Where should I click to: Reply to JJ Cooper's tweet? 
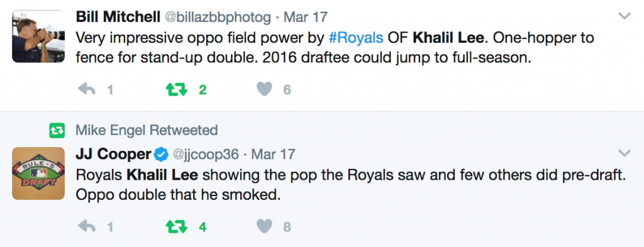click(x=87, y=226)
